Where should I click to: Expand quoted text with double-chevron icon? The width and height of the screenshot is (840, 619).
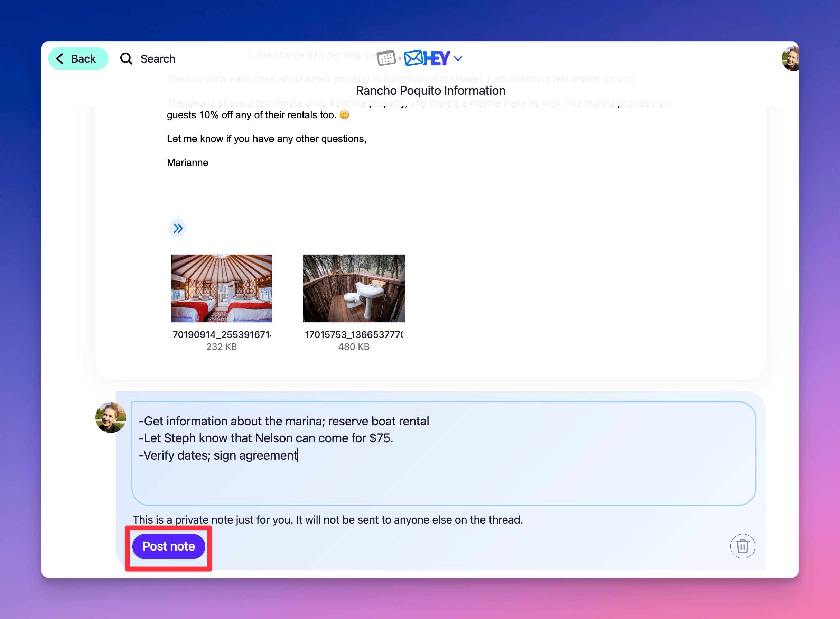tap(178, 228)
